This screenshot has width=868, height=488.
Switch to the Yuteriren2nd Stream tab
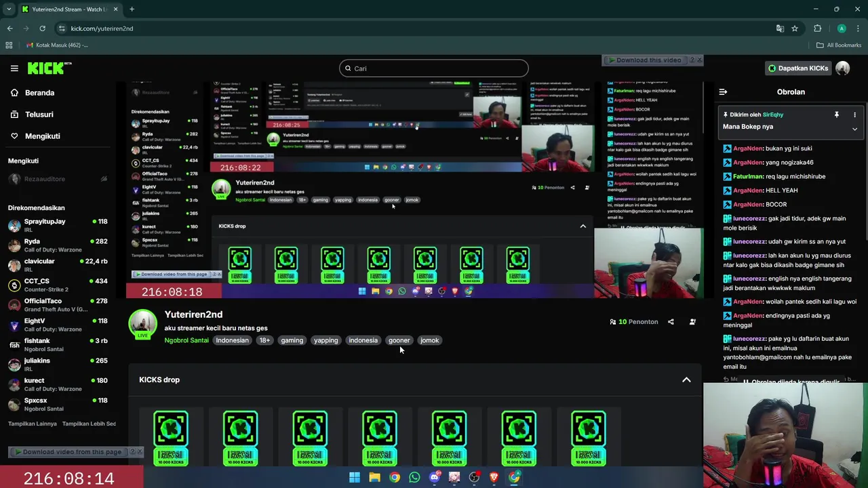point(68,9)
